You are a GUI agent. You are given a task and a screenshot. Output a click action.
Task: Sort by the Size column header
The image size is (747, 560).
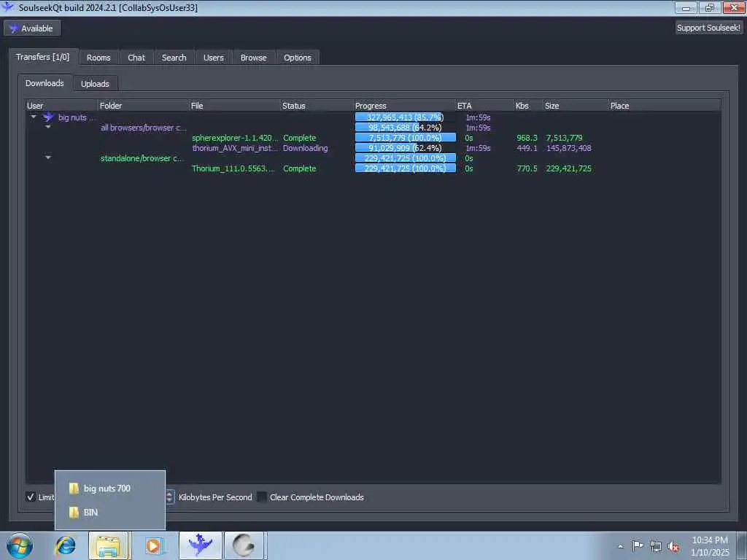[x=576, y=106]
